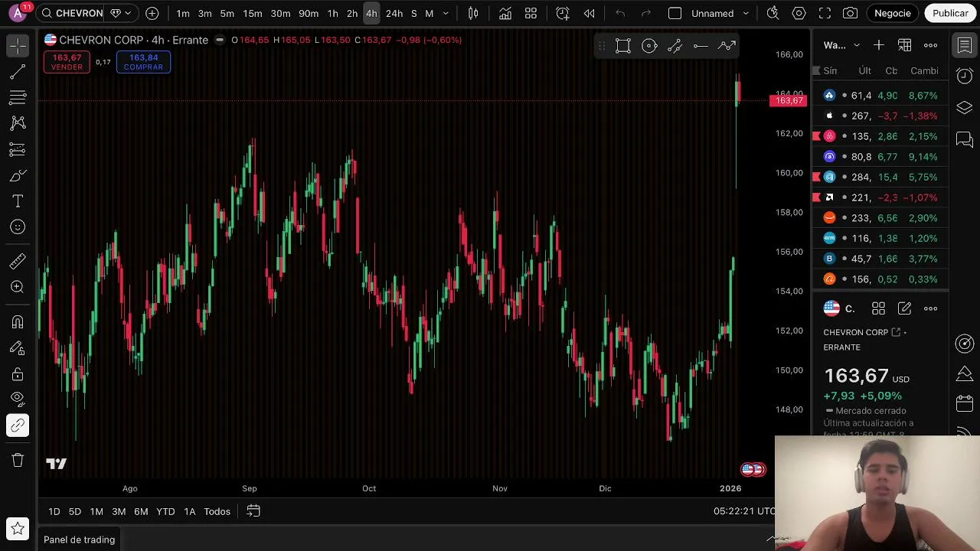Open the chat messages panel
The width and height of the screenshot is (980, 551).
tap(965, 139)
